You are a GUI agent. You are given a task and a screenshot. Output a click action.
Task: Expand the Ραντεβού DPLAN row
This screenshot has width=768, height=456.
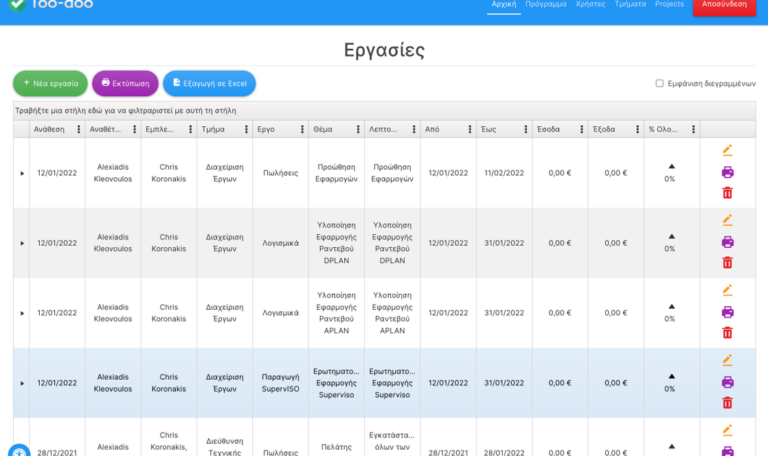[x=22, y=243]
